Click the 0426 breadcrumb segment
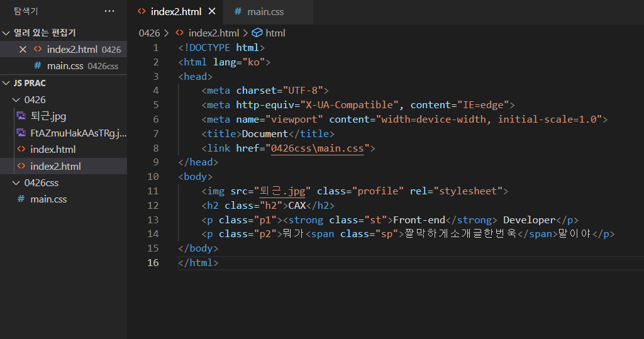Image resolution: width=644 pixels, height=339 pixels. pyautogui.click(x=149, y=33)
